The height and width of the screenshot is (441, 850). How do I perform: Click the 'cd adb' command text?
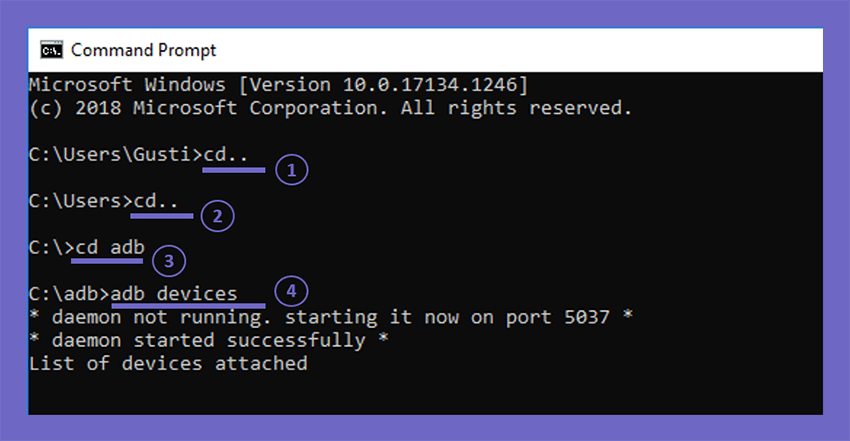[x=110, y=247]
